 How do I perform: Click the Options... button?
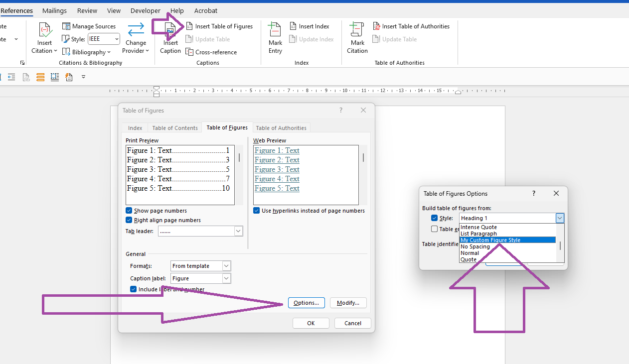click(x=307, y=303)
